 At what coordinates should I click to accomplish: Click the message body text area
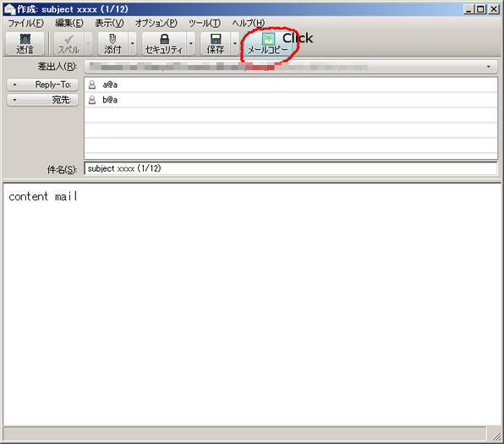tap(252, 304)
